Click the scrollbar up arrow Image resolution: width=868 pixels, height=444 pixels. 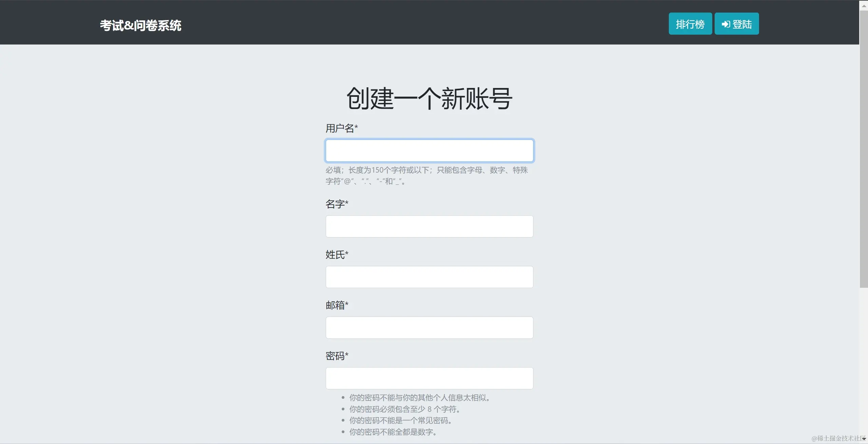[x=864, y=6]
